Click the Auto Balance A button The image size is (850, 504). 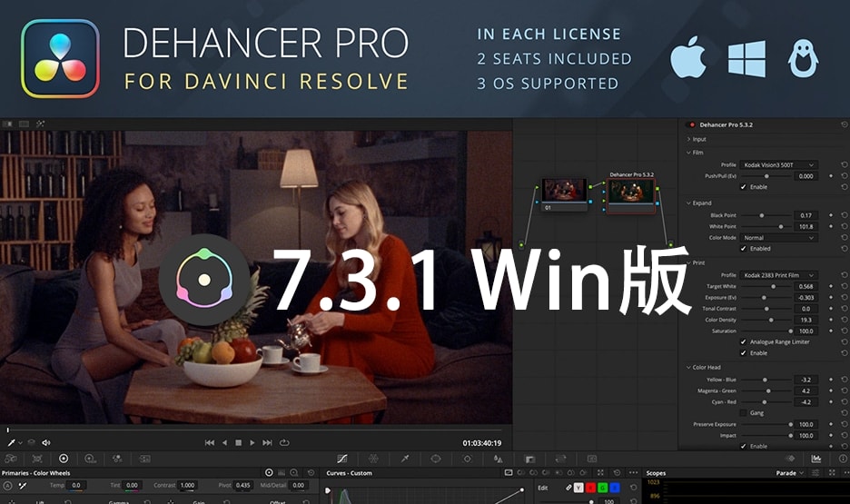coord(7,486)
